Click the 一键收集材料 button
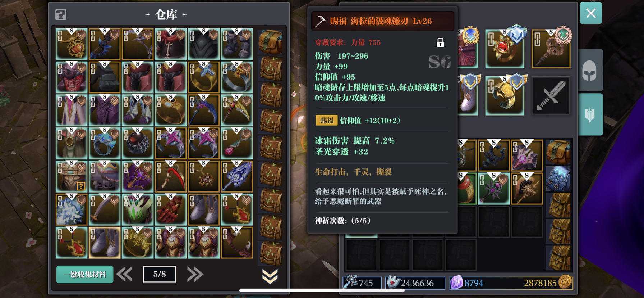Image resolution: width=644 pixels, height=298 pixels. coord(85,274)
